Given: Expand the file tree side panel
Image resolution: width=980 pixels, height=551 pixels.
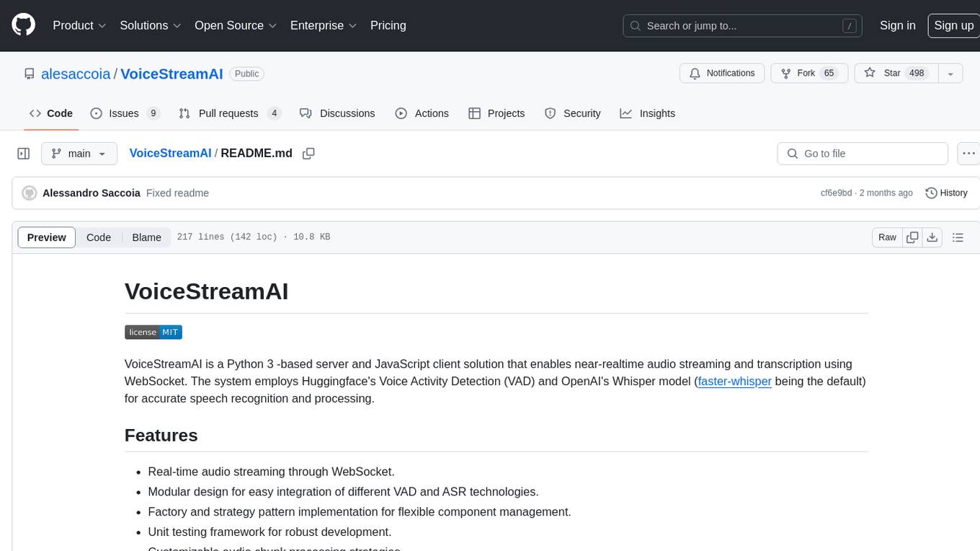Looking at the screenshot, I should (x=23, y=154).
